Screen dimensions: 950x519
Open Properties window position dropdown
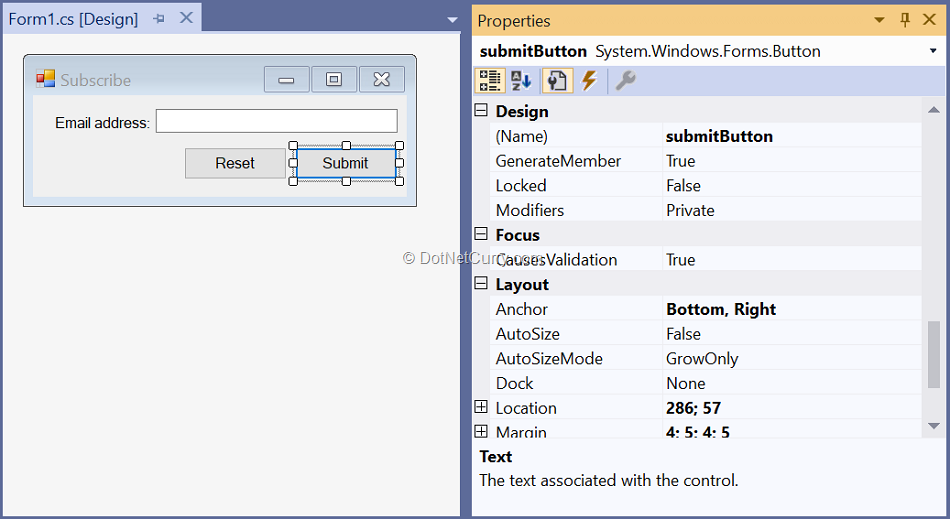pyautogui.click(x=880, y=20)
